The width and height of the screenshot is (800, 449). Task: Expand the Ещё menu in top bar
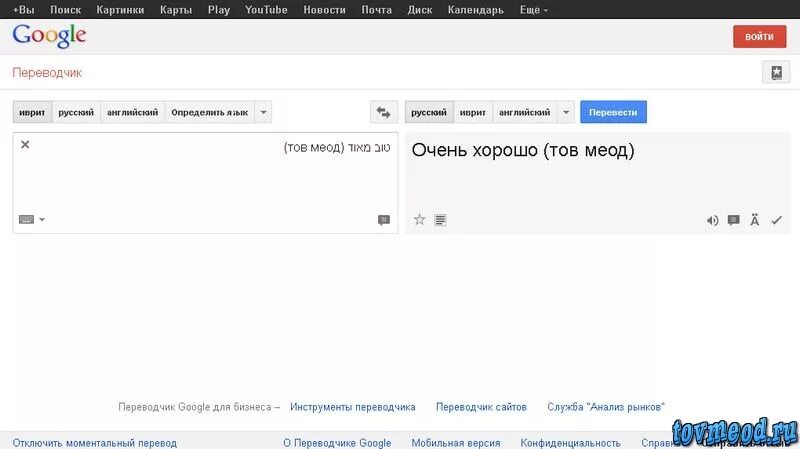coord(534,10)
